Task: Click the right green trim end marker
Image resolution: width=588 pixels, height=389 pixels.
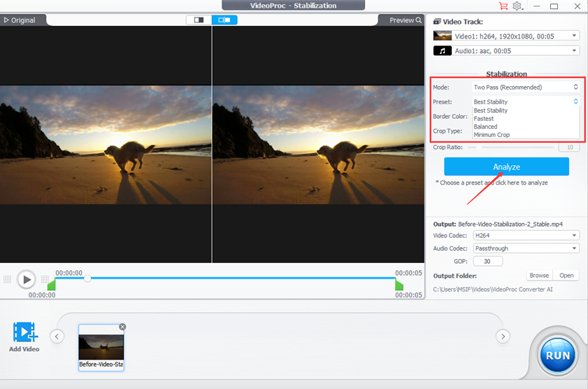Action: tap(399, 284)
